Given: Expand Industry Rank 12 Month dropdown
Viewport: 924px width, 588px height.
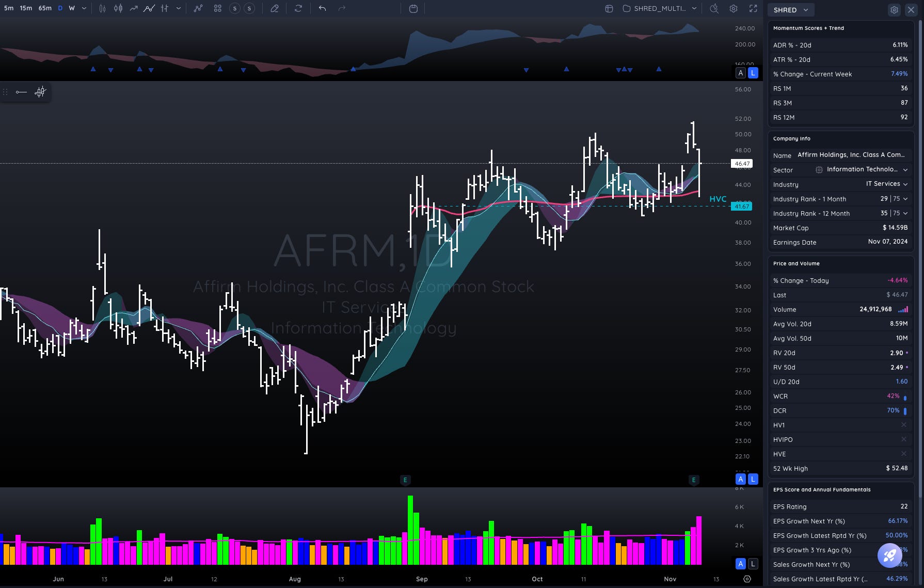Looking at the screenshot, I should [x=905, y=213].
